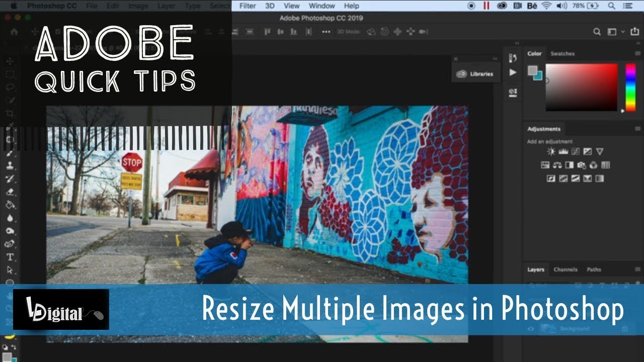Switch to the Channels tab

566,269
